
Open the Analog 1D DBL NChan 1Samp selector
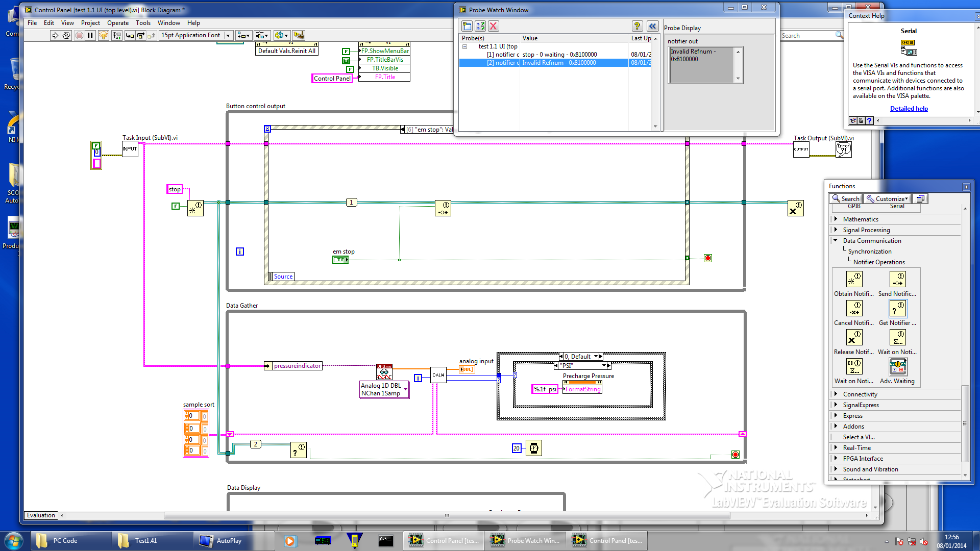point(384,389)
